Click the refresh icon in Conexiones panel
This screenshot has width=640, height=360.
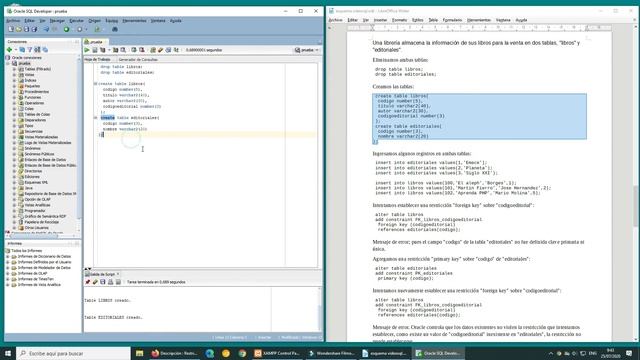click(22, 49)
